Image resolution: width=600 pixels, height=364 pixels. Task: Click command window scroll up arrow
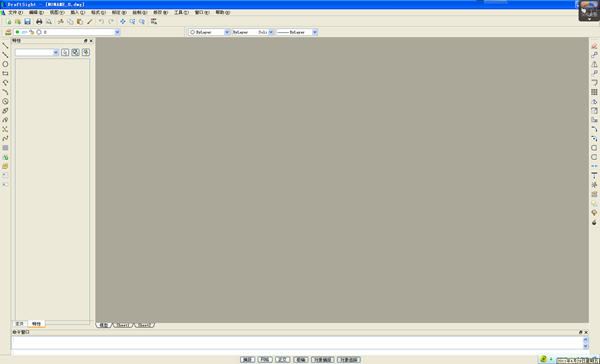click(585, 340)
